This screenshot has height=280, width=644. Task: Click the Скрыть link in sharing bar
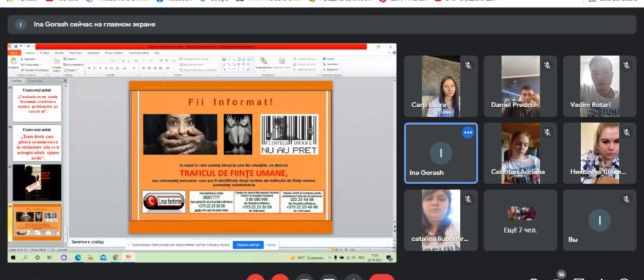[x=271, y=245]
